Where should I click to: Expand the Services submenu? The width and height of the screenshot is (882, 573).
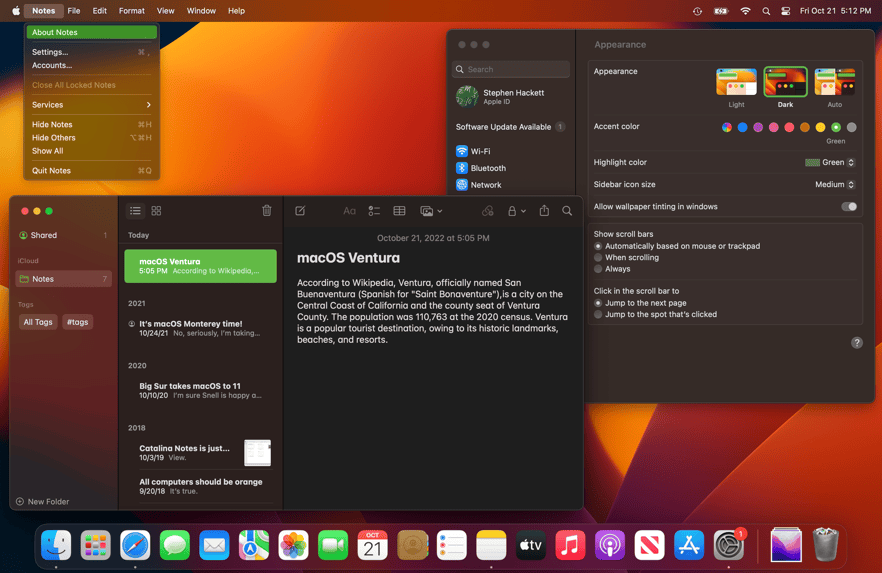91,105
